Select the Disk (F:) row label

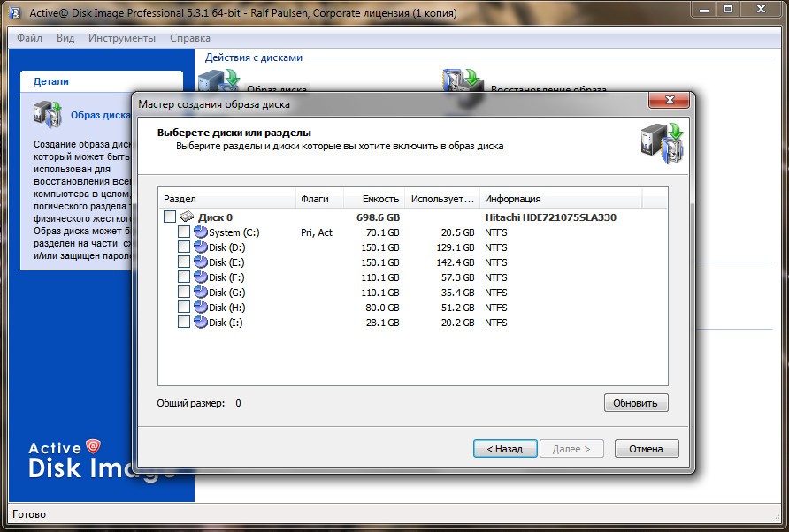(226, 277)
